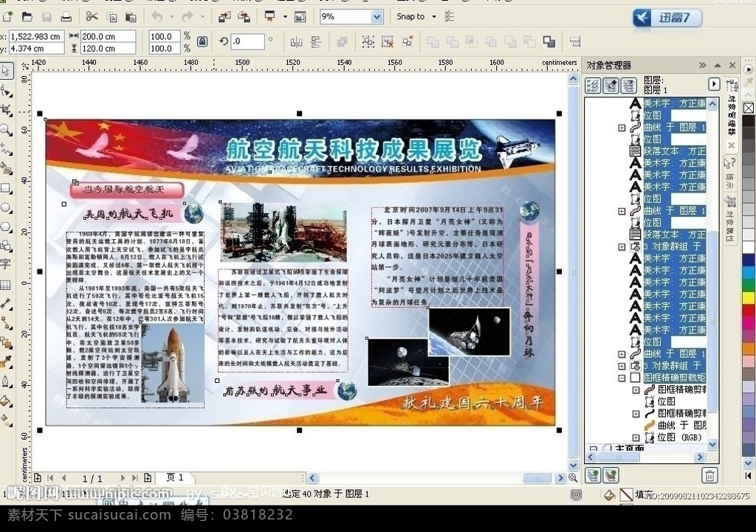Expand the 位图 (RGB) tree node

tap(636, 438)
